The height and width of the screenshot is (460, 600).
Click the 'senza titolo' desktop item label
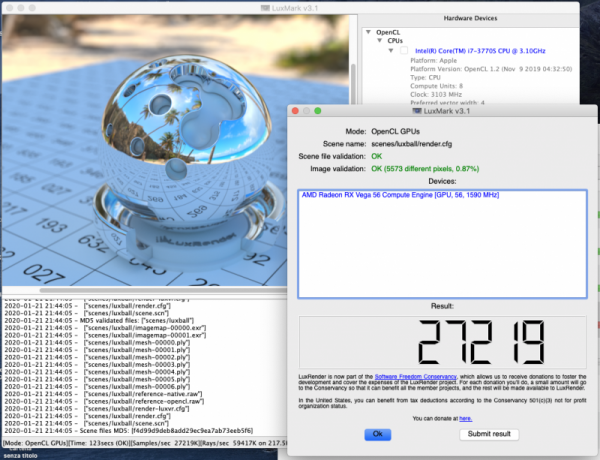click(21, 456)
